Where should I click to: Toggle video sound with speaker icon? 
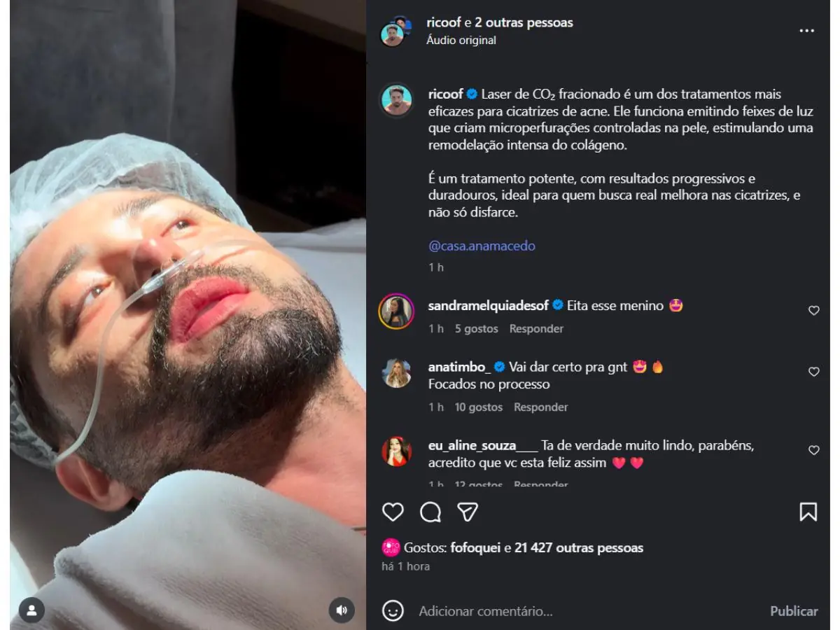pyautogui.click(x=342, y=610)
